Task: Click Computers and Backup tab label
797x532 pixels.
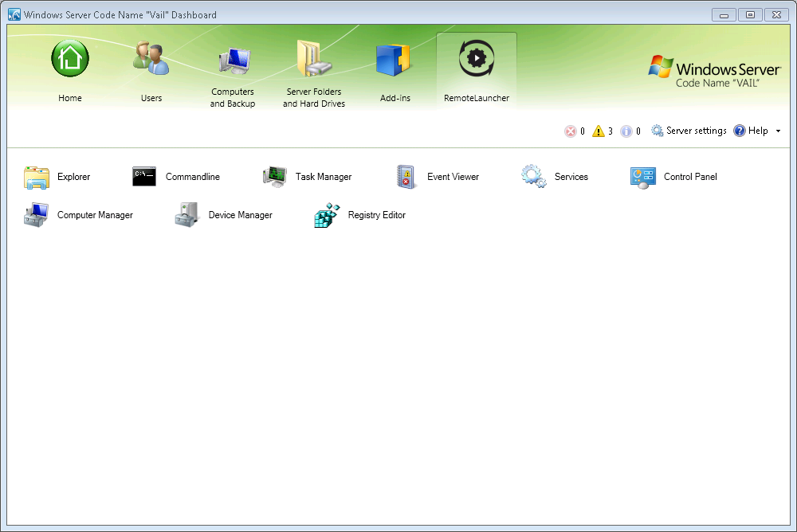Action: [233, 97]
